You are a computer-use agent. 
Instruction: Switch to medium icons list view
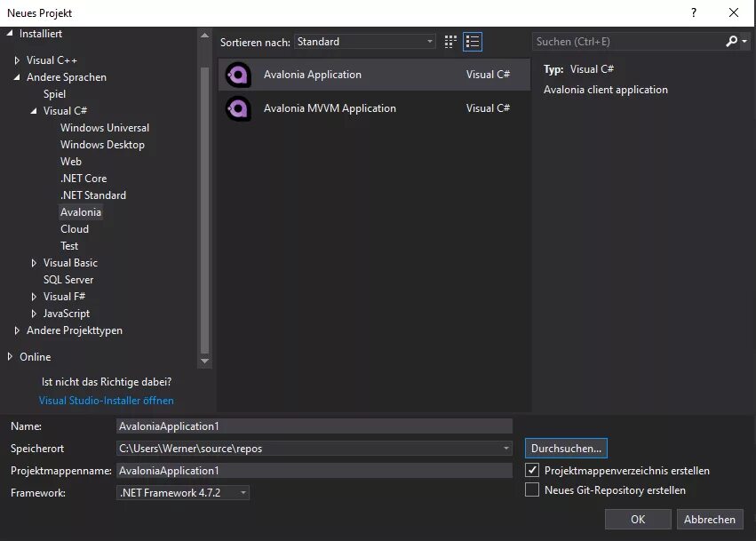(x=473, y=42)
